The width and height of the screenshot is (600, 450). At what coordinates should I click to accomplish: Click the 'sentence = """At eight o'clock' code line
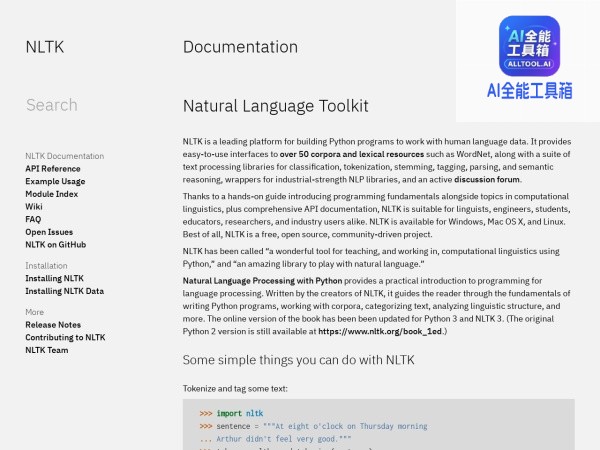(313, 426)
